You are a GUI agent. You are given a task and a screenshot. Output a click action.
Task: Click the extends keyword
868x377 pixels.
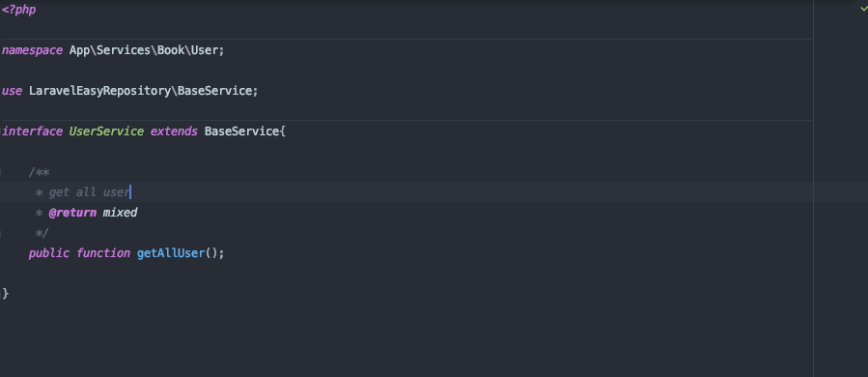point(174,131)
